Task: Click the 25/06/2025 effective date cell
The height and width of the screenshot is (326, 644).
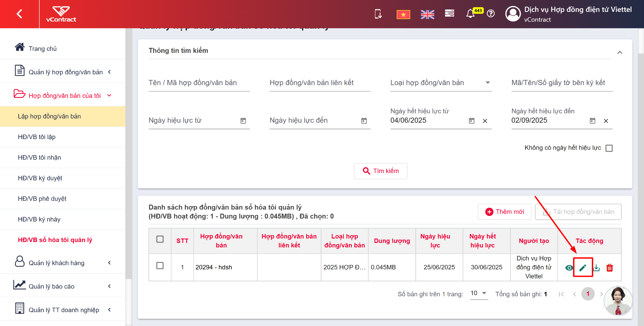Action: pos(439,267)
